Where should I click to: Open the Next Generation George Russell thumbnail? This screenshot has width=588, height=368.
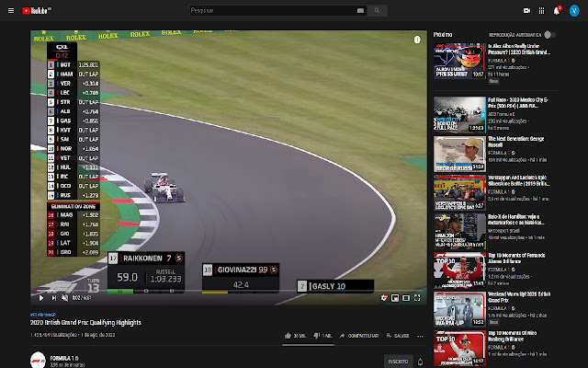tap(459, 154)
